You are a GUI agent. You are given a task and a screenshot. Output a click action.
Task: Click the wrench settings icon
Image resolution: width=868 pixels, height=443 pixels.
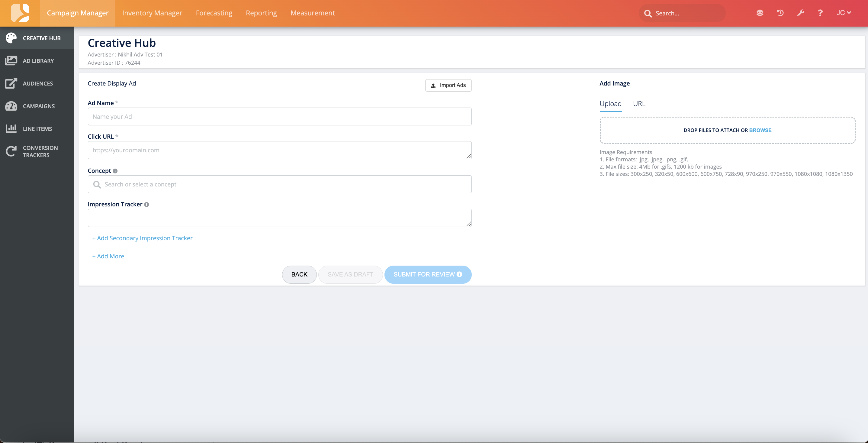pos(801,13)
